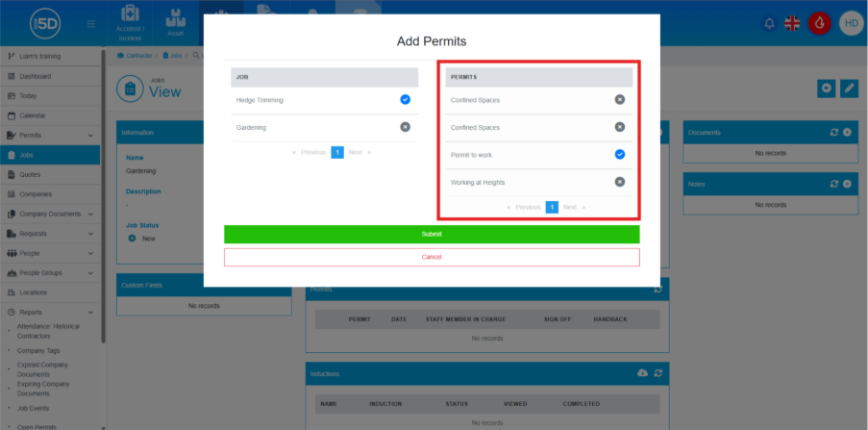Click the UK flag language icon
This screenshot has height=430, width=868.
click(793, 23)
